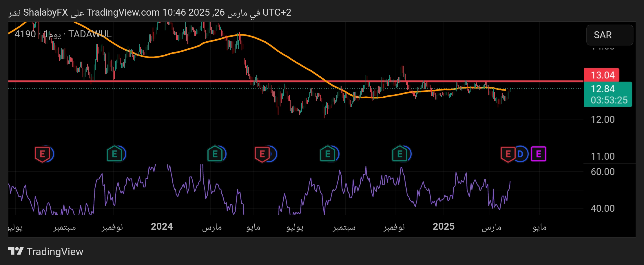Click the TradingView logo at the bottom

46,251
